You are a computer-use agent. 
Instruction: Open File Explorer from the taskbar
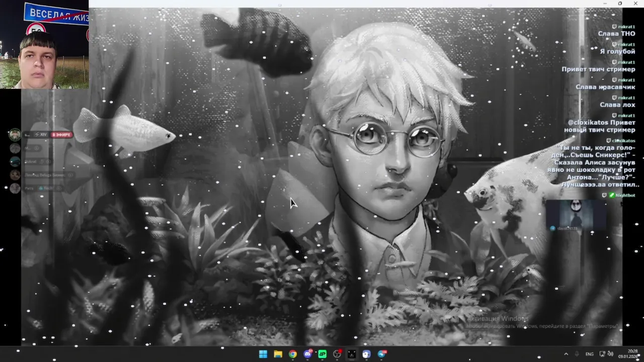[x=278, y=354]
